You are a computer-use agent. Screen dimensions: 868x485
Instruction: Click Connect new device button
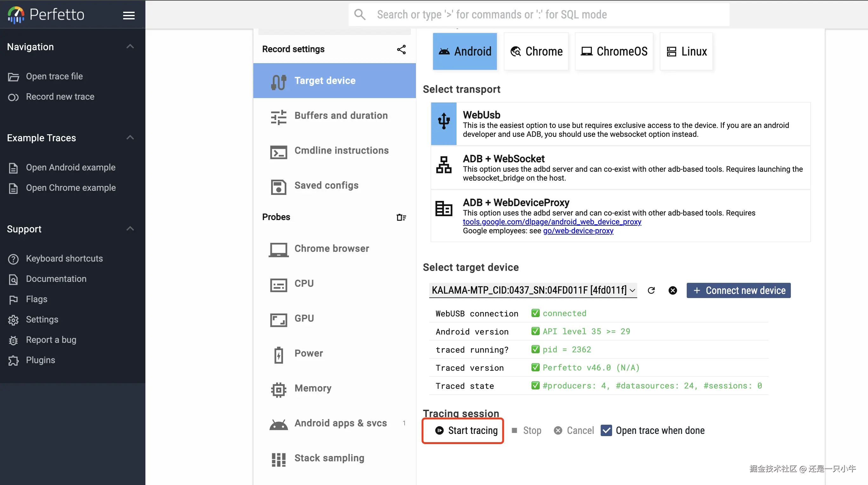pos(738,290)
